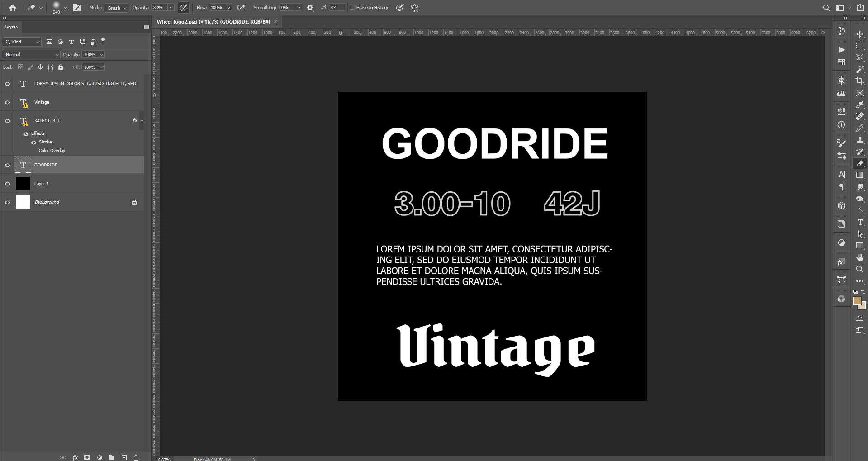Switch to the Layers panel tab
Viewport: 868px width, 461px height.
pyautogui.click(x=11, y=27)
